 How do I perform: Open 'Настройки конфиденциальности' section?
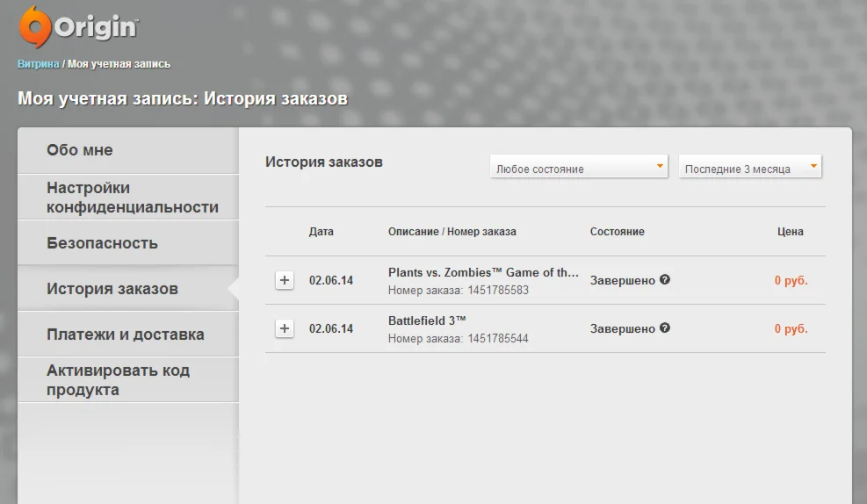click(x=128, y=198)
